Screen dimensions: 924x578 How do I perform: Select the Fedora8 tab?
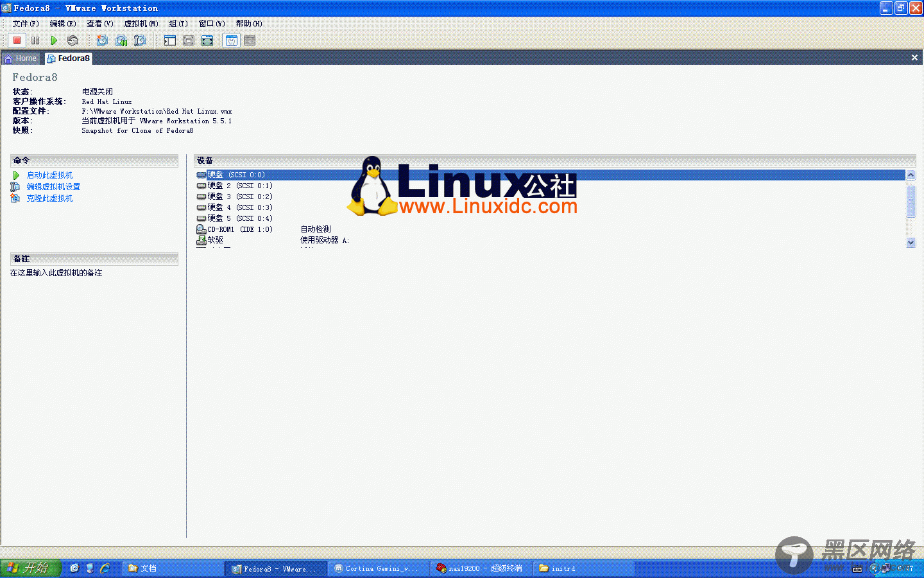(x=69, y=58)
